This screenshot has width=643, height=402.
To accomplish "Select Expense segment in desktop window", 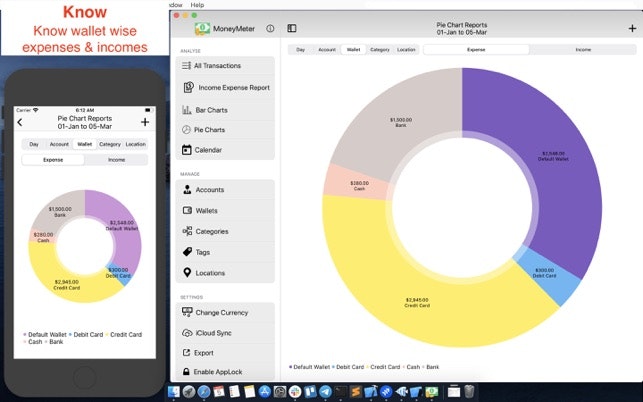I will click(476, 50).
